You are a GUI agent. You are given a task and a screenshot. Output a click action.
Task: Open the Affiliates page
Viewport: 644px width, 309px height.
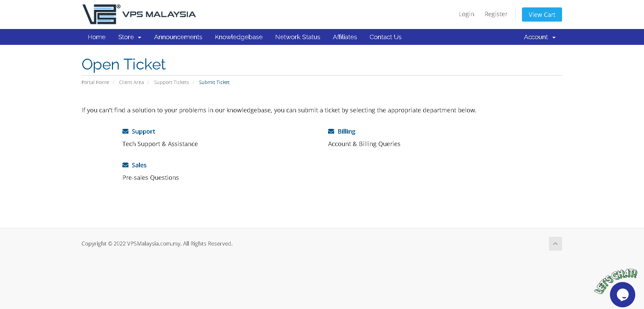point(345,37)
